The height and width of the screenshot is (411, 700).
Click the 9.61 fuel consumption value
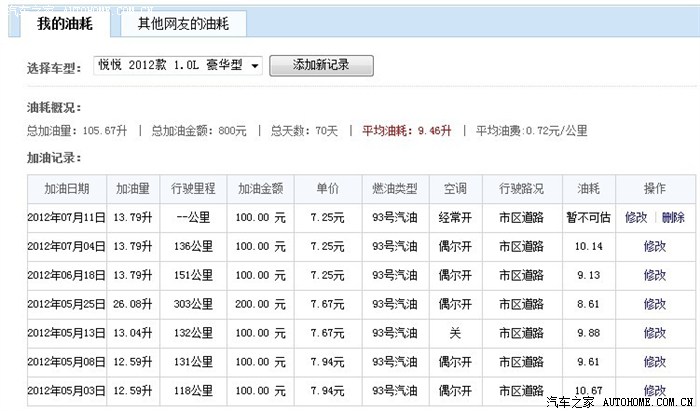point(588,361)
